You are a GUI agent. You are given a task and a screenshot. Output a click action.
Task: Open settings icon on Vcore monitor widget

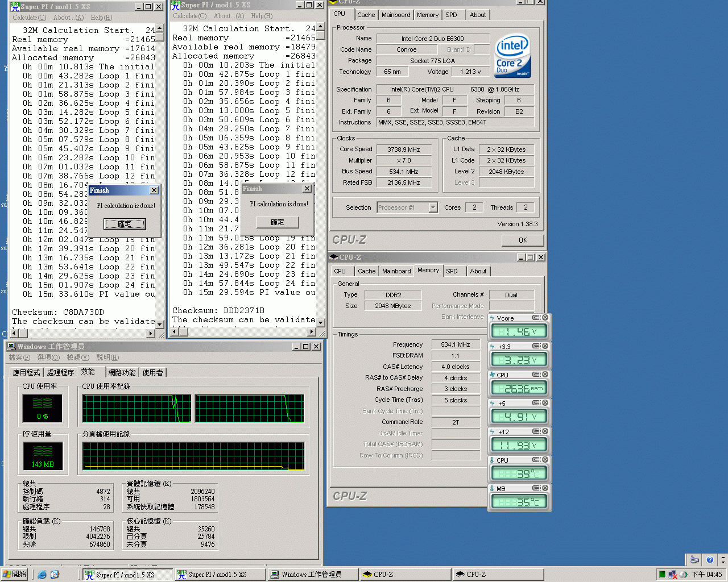536,318
